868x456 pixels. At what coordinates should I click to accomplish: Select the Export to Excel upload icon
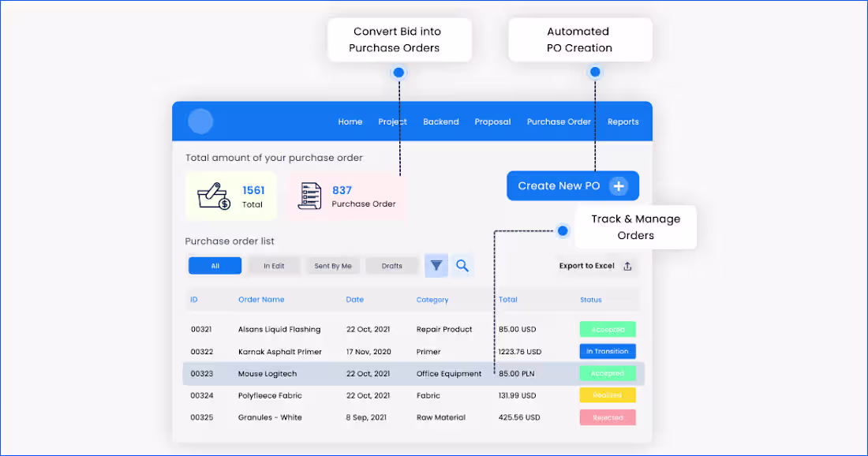pyautogui.click(x=627, y=266)
